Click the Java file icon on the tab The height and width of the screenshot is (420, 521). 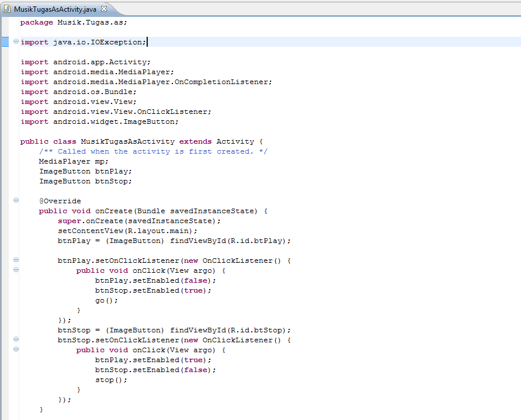8,9
